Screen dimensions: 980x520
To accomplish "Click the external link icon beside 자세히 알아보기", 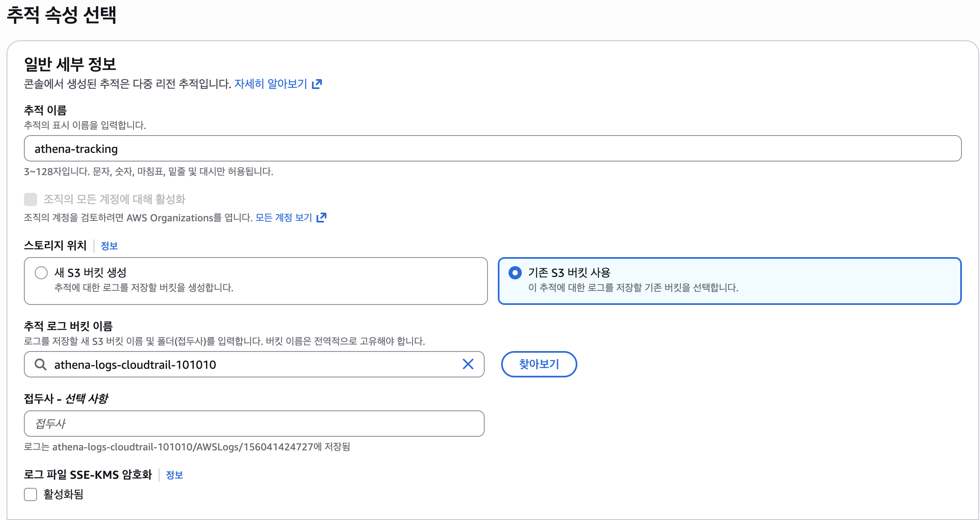I will pos(317,84).
